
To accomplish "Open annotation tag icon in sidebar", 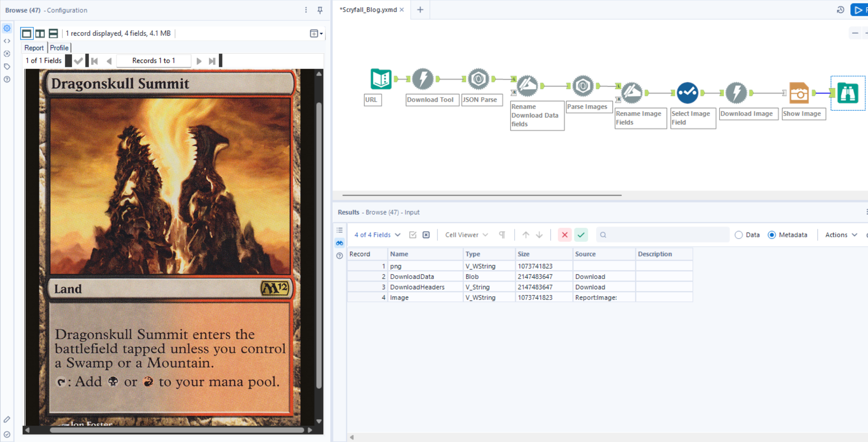I will click(7, 66).
